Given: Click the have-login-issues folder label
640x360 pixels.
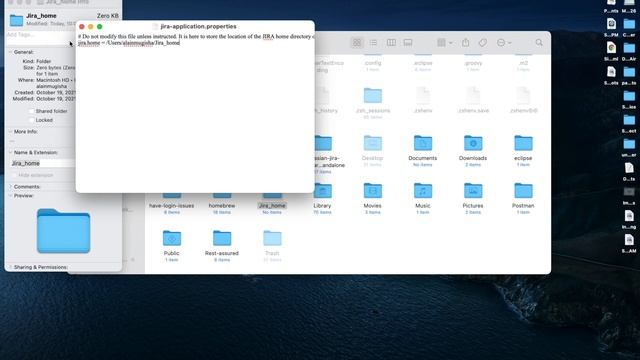Looking at the screenshot, I should [x=171, y=206].
